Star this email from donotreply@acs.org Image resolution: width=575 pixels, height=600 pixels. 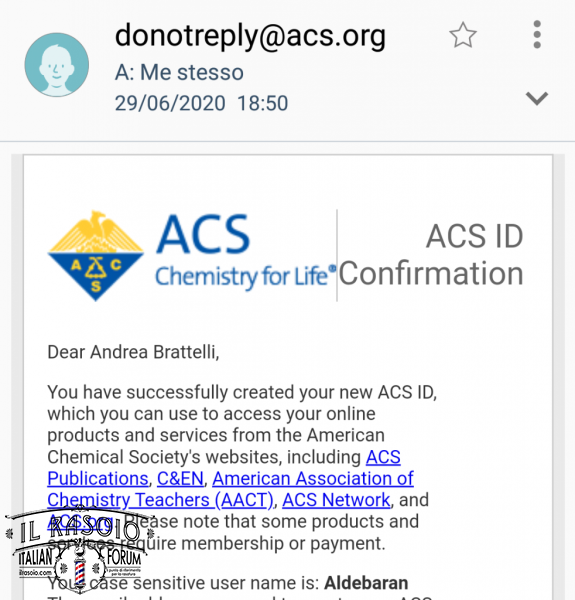(x=463, y=35)
